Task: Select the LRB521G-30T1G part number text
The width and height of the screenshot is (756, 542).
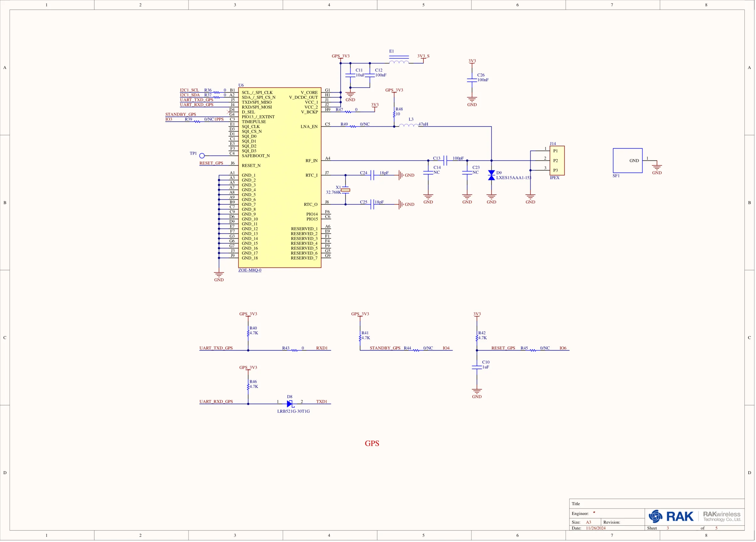Action: click(x=293, y=411)
